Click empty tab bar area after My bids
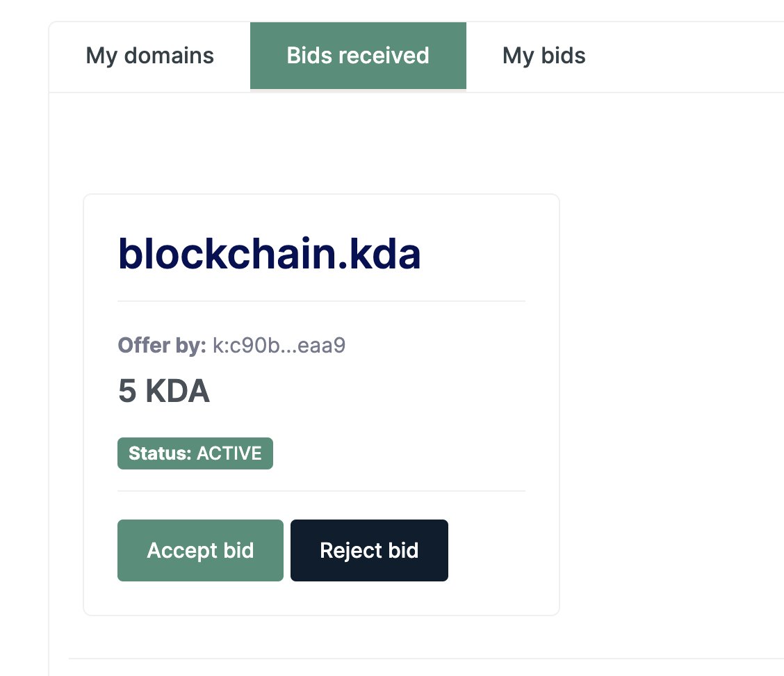The width and height of the screenshot is (784, 676). 688,56
